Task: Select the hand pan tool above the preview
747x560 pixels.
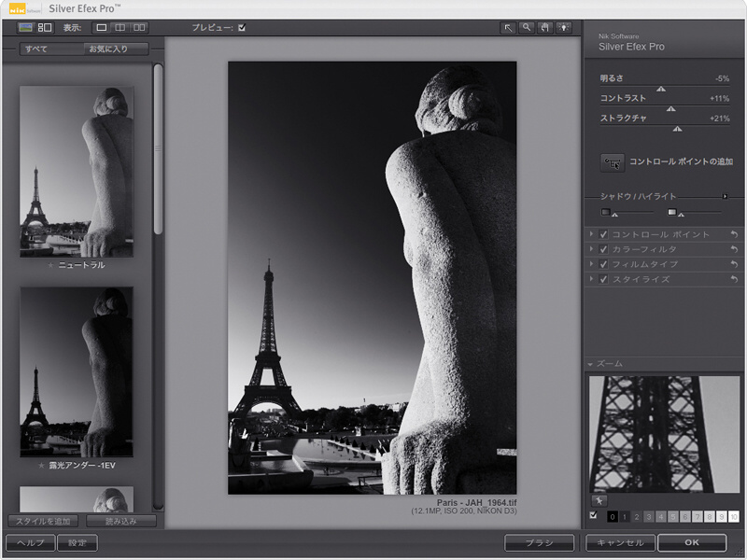Action: pyautogui.click(x=544, y=28)
